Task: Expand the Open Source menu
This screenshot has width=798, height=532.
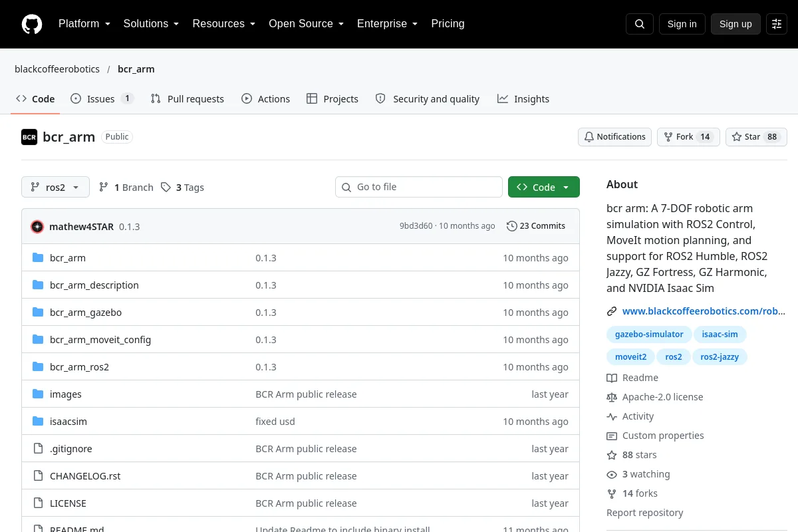Action: 306,24
